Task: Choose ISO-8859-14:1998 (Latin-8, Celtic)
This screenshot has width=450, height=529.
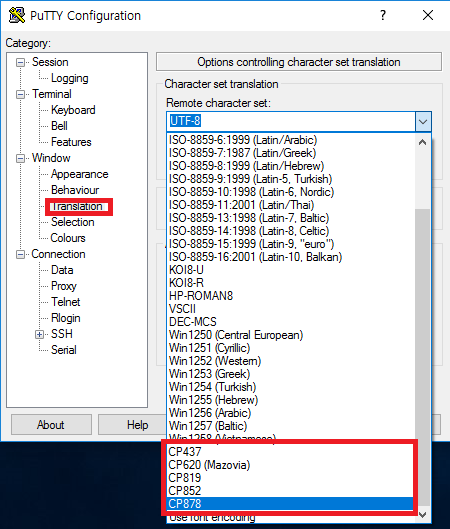Action: pos(291,231)
